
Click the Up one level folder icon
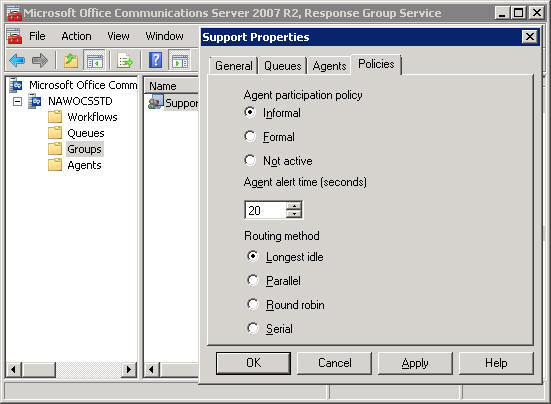coord(71,60)
